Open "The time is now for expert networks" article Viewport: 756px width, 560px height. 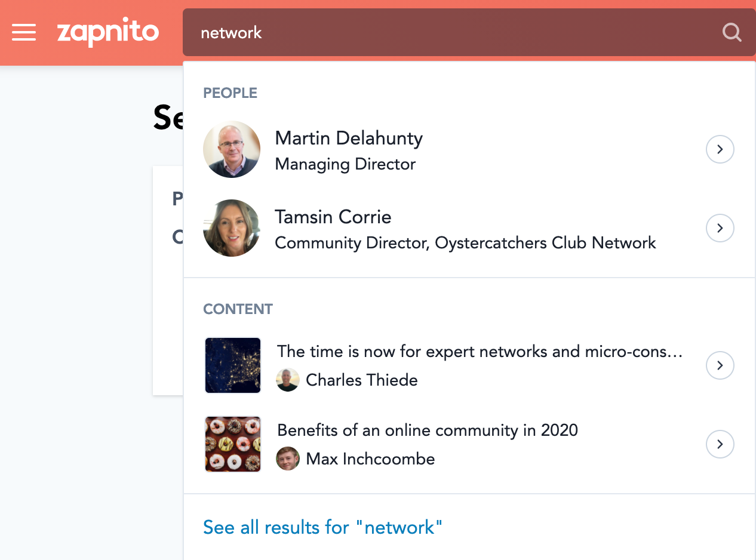[479, 351]
